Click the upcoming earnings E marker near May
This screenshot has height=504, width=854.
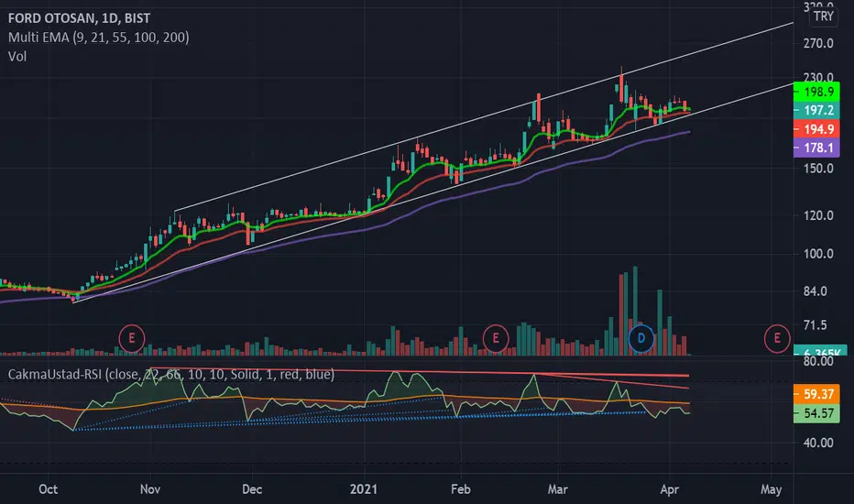(777, 338)
